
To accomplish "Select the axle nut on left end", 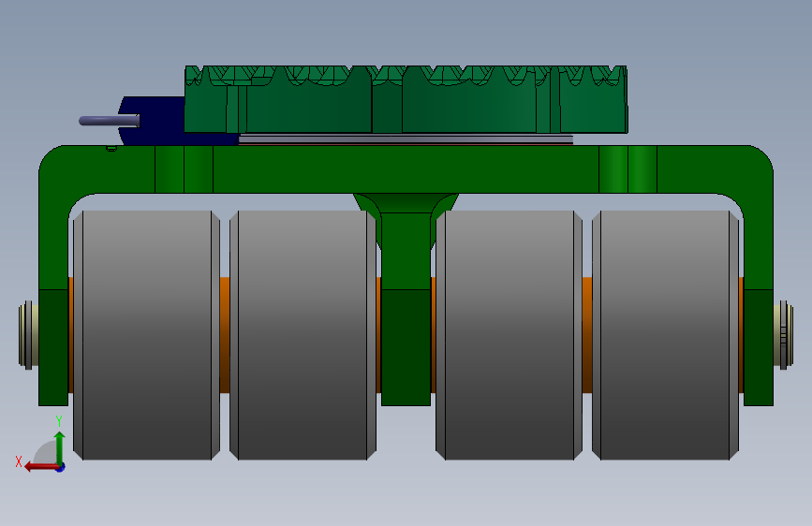I will [28, 335].
